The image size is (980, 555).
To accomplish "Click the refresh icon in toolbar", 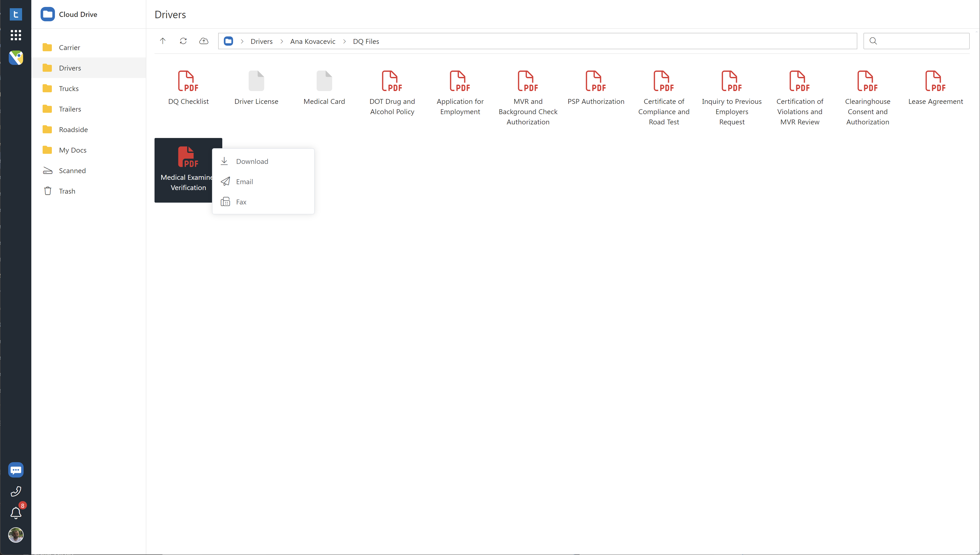I will click(x=183, y=41).
